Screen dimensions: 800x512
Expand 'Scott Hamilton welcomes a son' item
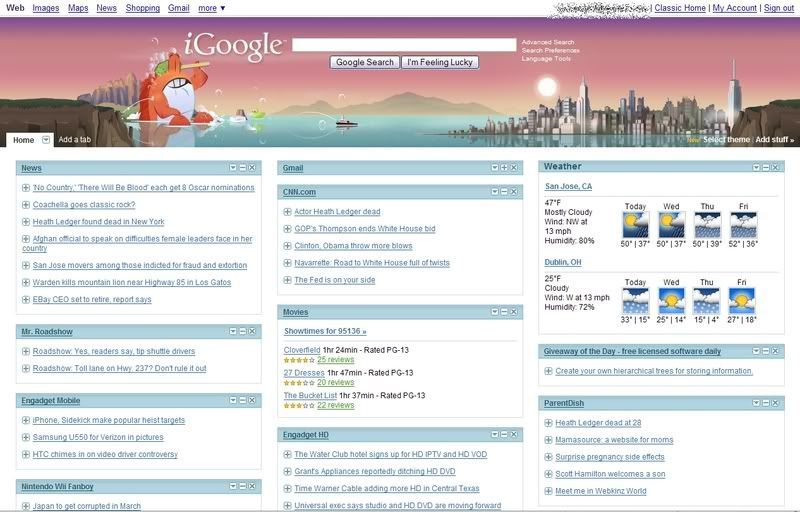pyautogui.click(x=548, y=474)
